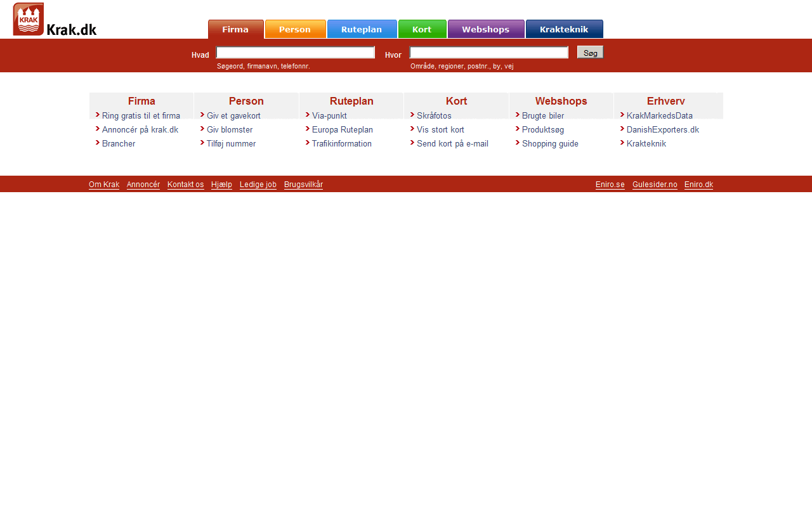This screenshot has height=527, width=812.
Task: Focus the Hvor location field
Action: pos(488,53)
